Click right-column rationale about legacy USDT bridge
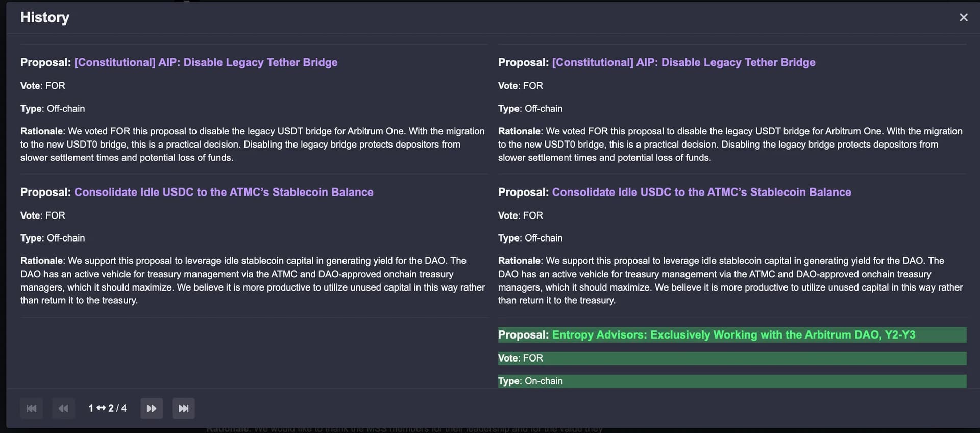980x433 pixels. [x=730, y=145]
